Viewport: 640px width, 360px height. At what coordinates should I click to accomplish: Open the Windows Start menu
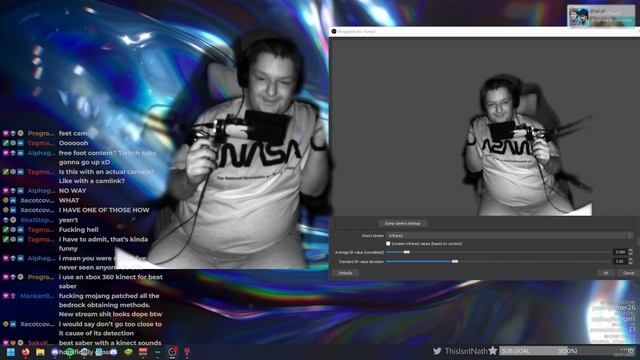point(11,352)
